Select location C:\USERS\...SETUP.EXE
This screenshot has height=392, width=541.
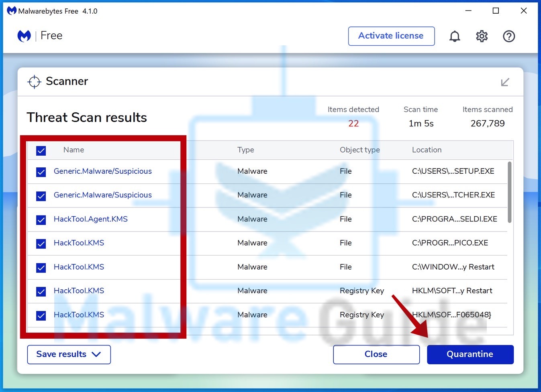click(x=453, y=171)
